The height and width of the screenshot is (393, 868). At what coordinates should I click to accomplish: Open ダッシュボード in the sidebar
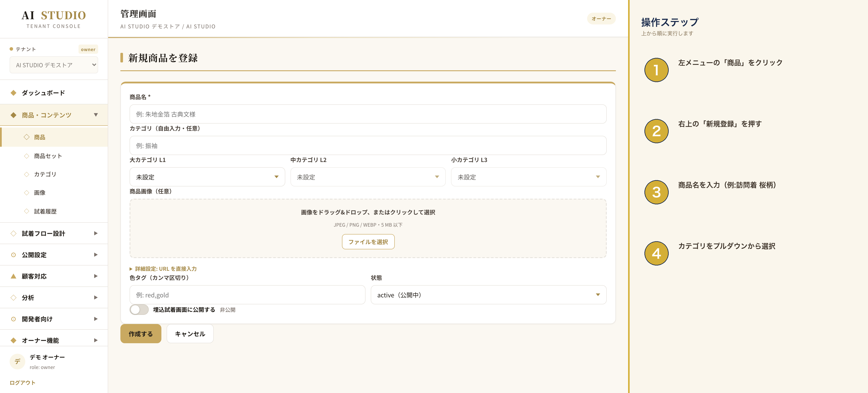54,93
